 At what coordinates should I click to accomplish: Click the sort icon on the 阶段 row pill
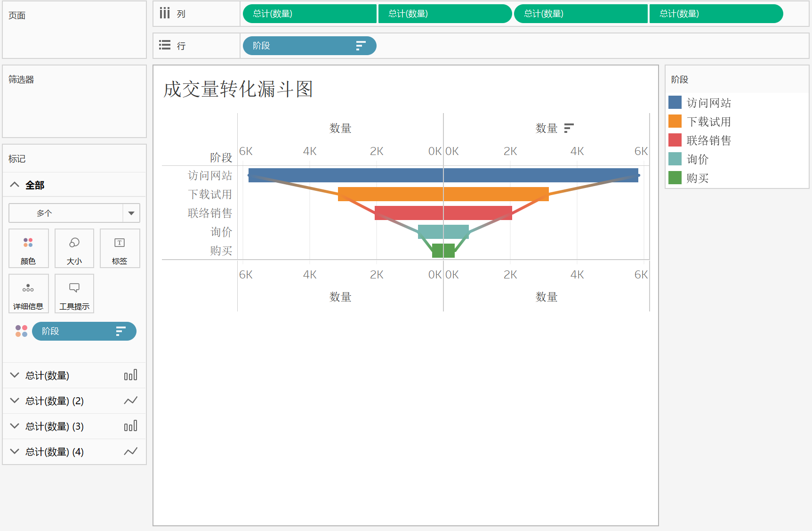point(360,46)
